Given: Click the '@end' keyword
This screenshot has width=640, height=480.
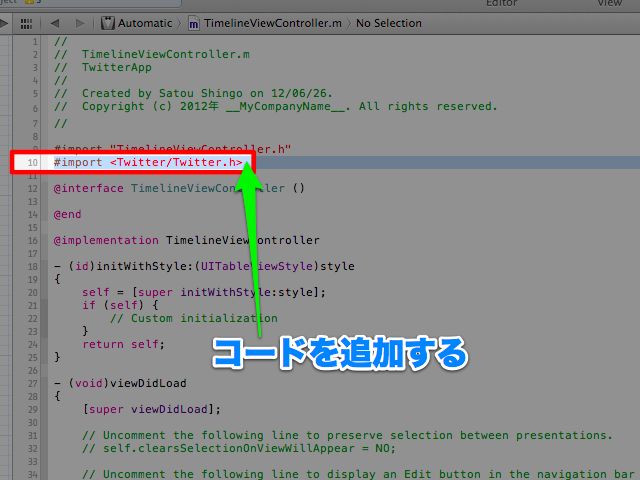Looking at the screenshot, I should click(67, 214).
